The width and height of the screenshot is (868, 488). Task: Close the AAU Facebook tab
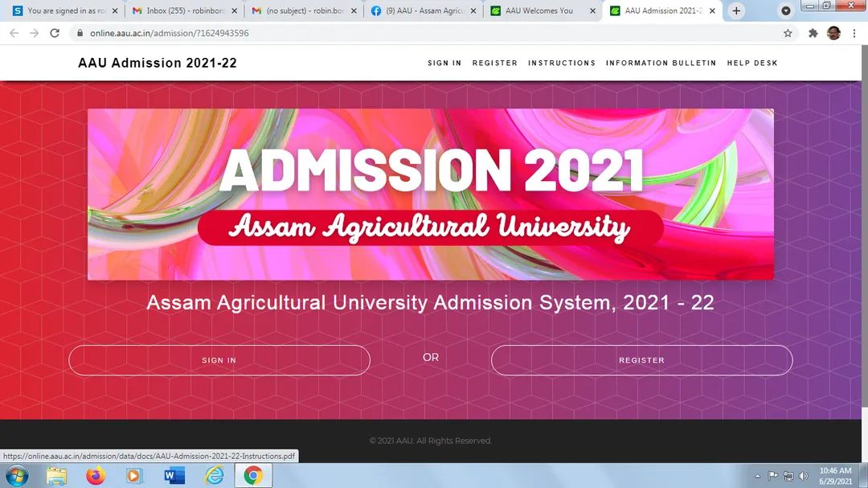[x=473, y=10]
